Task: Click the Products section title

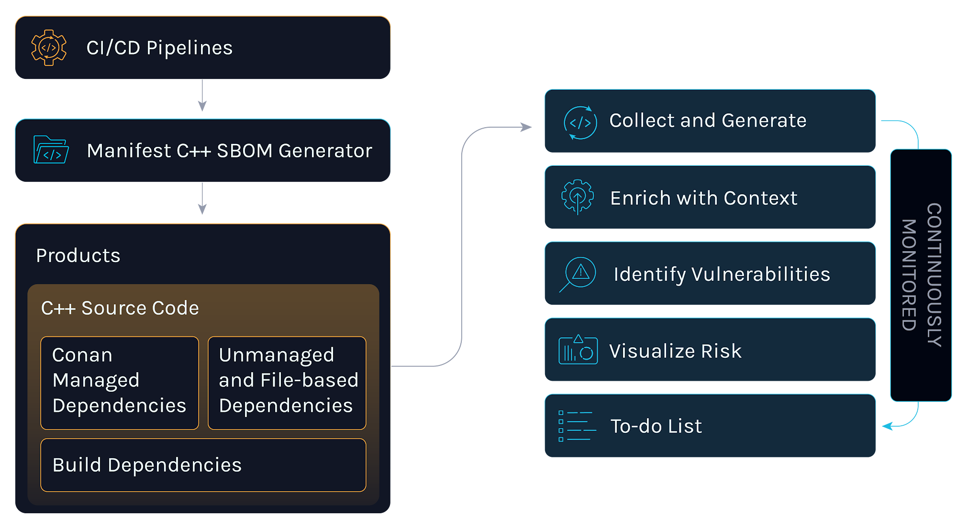Action: [78, 255]
